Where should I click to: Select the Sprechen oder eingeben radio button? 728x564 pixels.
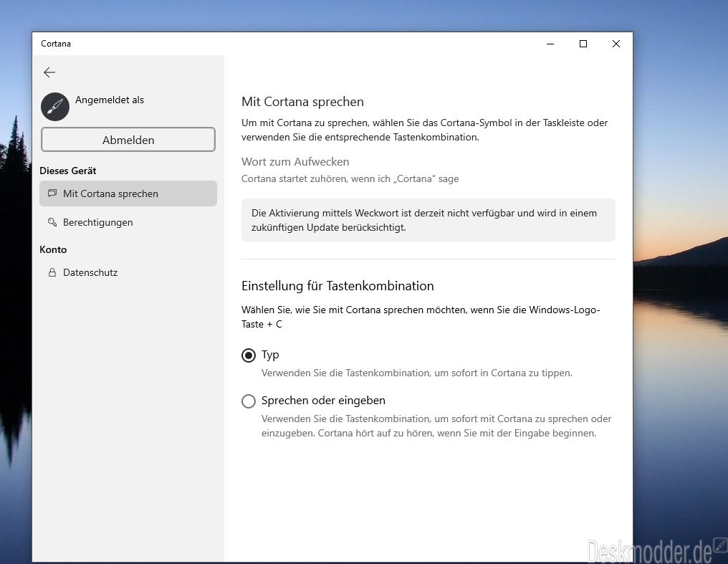(x=249, y=401)
